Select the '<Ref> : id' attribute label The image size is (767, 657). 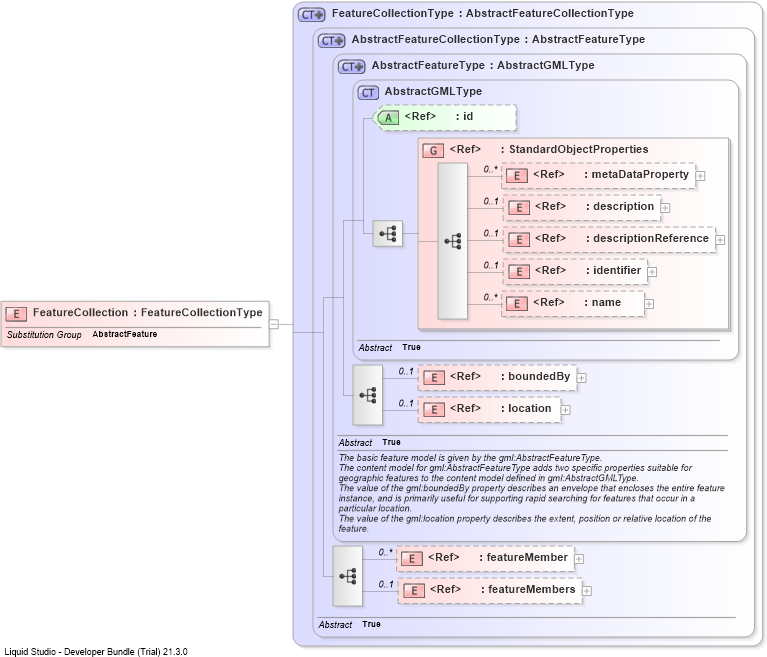coord(439,116)
